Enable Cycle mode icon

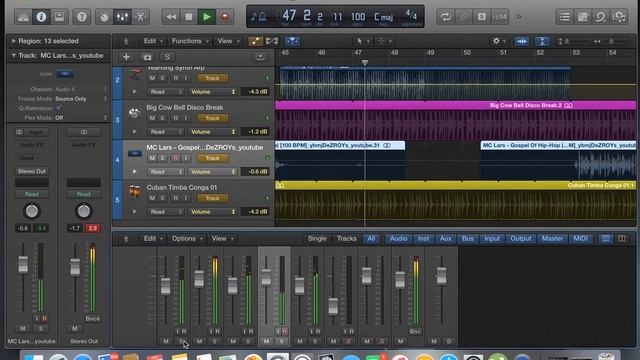[445, 17]
